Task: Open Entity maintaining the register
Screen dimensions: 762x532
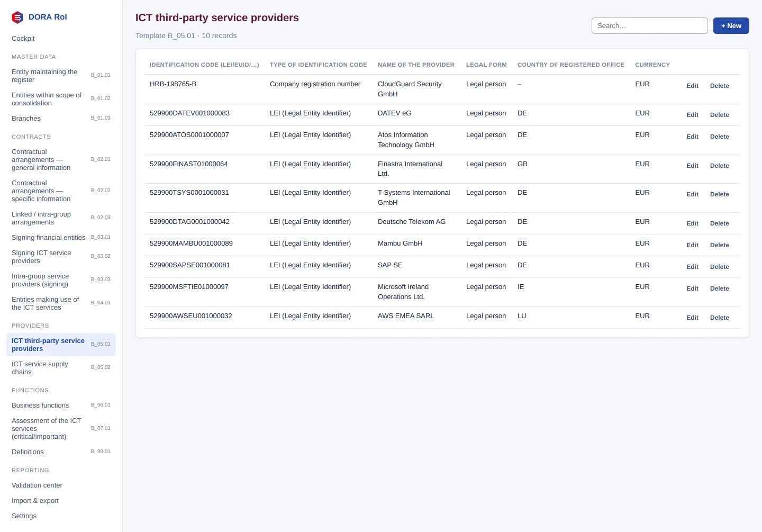Action: pyautogui.click(x=61, y=76)
